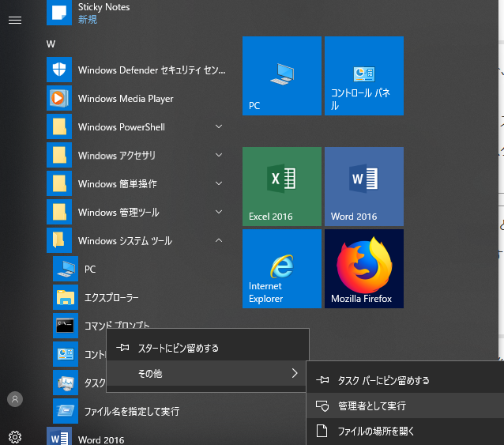Image resolution: width=504 pixels, height=445 pixels.
Task: Click the shield icon beside 管理者として実行
Action: 322,405
